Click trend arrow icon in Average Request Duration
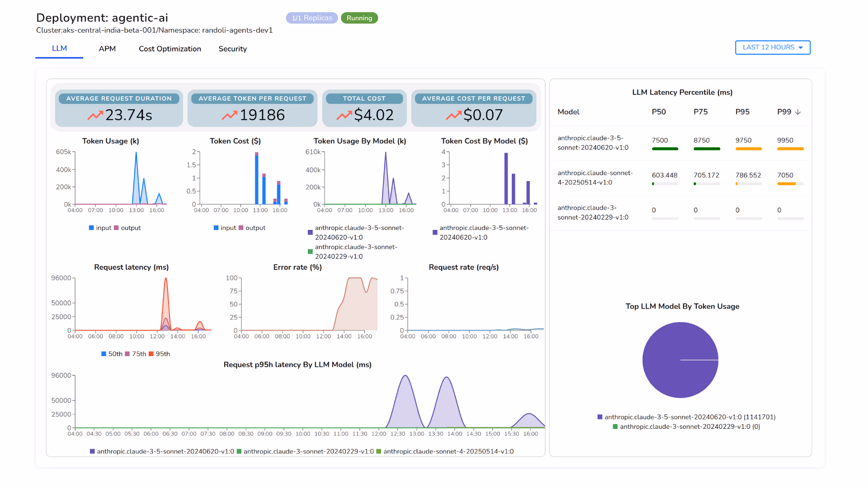Screen dimensions: 868x488 tap(95, 116)
